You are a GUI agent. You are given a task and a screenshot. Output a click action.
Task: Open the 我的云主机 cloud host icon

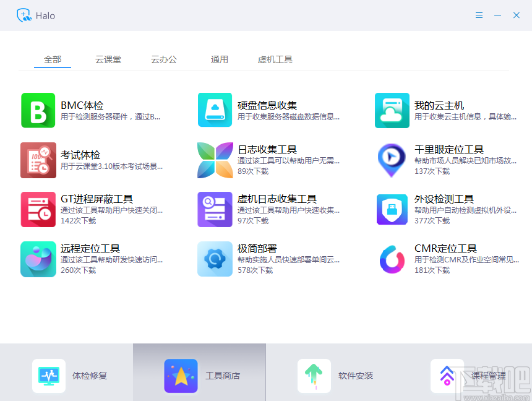point(392,110)
